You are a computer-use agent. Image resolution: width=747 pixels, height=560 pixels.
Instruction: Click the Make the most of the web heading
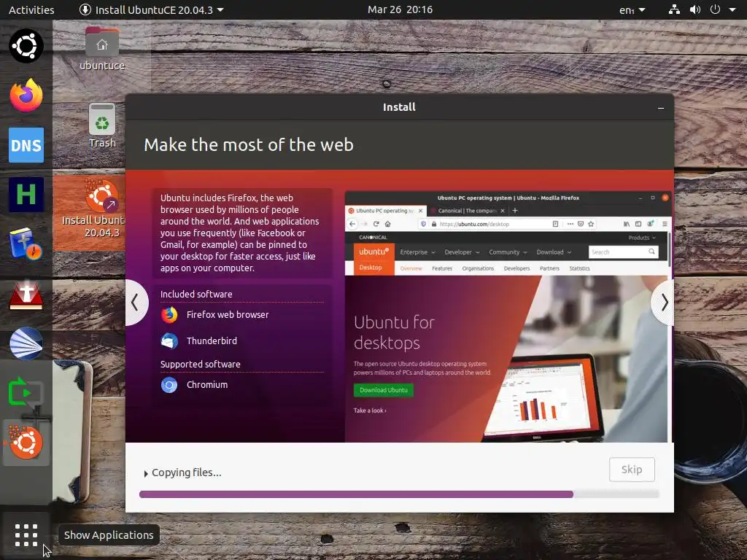click(x=249, y=145)
